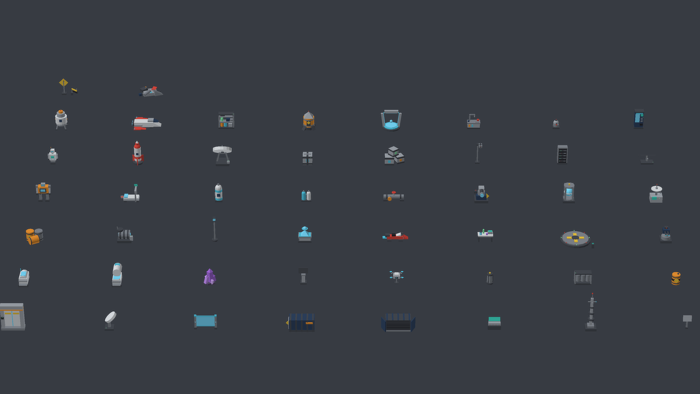This screenshot has width=700, height=394.
Task: Click the blue fountain structure
Action: click(305, 233)
